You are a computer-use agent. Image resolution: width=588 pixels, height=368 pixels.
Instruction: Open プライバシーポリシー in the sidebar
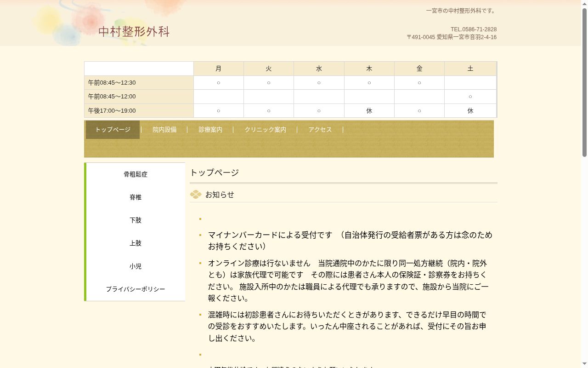click(x=136, y=289)
